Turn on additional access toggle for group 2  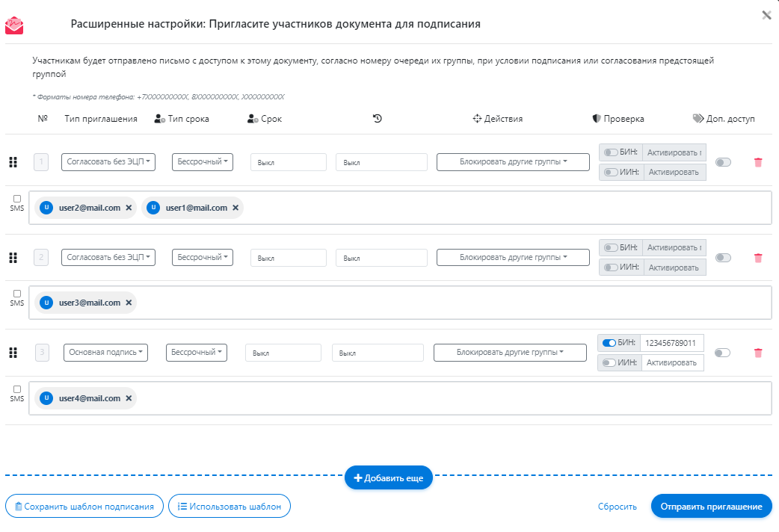[x=723, y=258]
